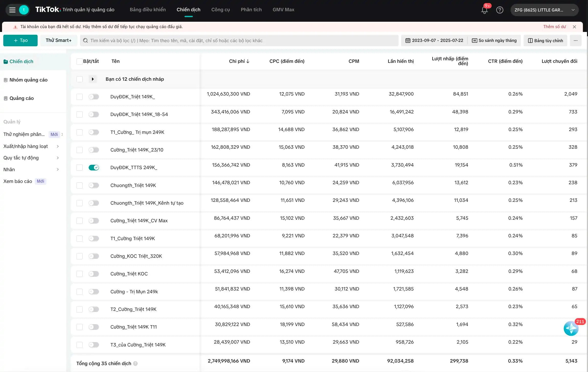Select checkbox for DuyĐDK_TTTS 249K_ row
This screenshot has height=372, width=588.
coord(80,168)
